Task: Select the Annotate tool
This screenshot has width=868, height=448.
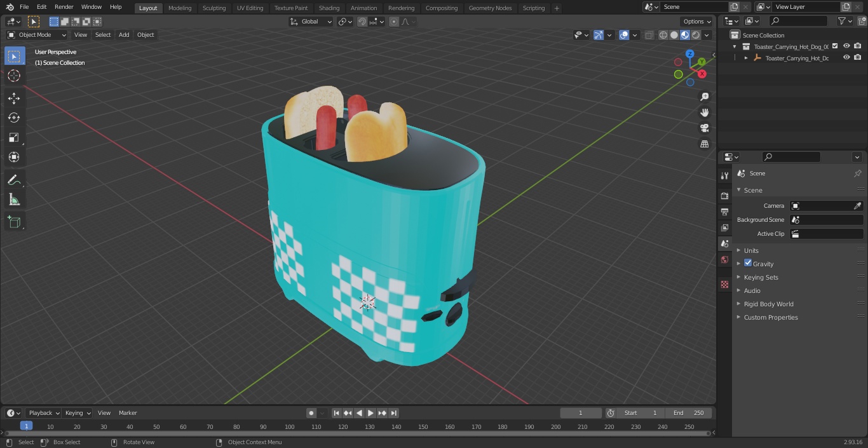Action: point(14,180)
